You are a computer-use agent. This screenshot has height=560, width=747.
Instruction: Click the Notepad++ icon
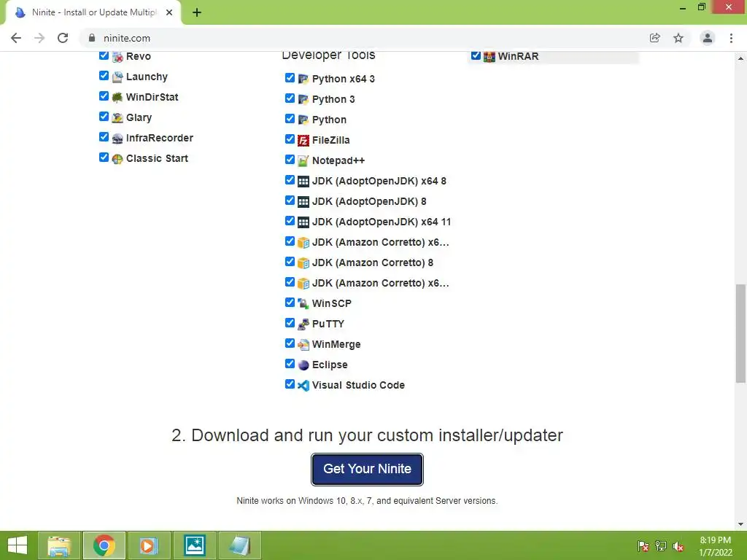(x=303, y=161)
